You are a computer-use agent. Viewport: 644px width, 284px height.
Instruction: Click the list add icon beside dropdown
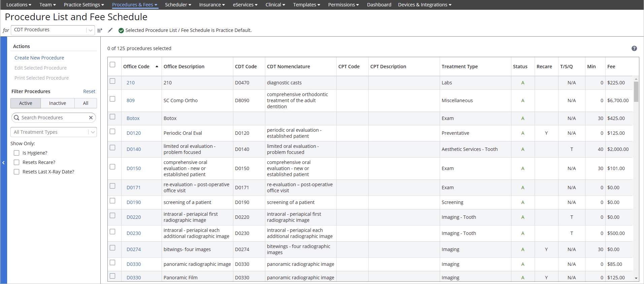(x=100, y=30)
